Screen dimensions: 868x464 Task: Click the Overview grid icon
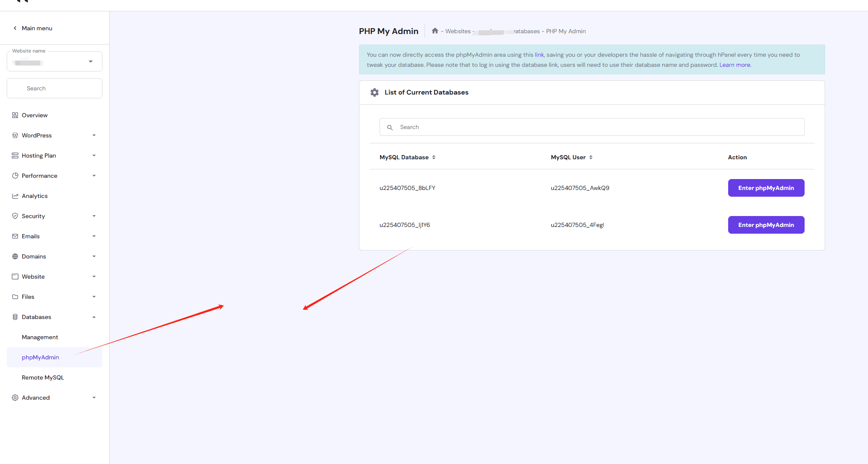tap(15, 115)
